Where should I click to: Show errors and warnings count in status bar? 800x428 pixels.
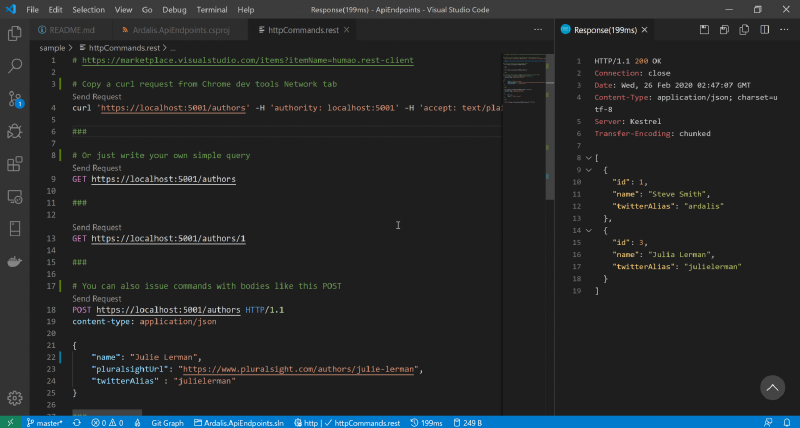pyautogui.click(x=107, y=422)
